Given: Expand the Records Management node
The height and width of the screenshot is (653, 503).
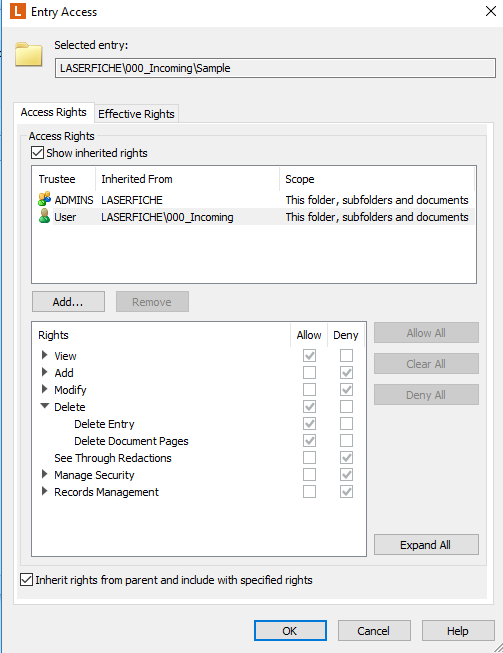Looking at the screenshot, I should [44, 491].
